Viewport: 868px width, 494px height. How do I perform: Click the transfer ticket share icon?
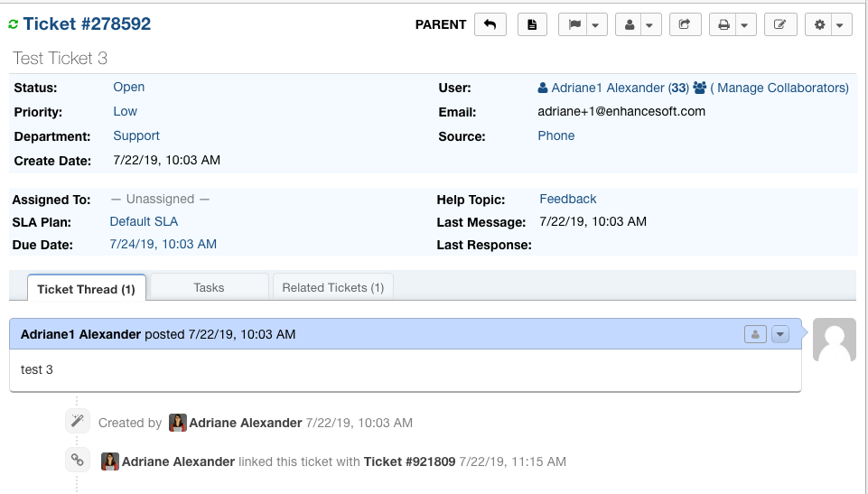click(x=685, y=24)
